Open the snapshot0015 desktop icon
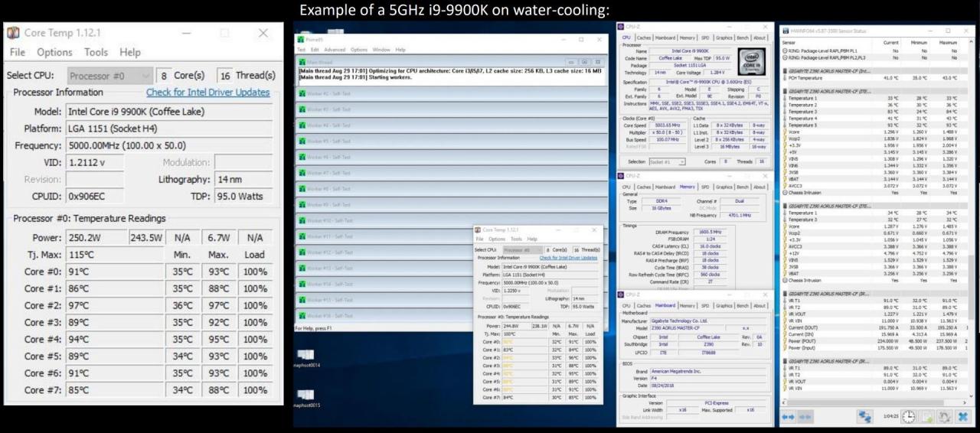 306,397
